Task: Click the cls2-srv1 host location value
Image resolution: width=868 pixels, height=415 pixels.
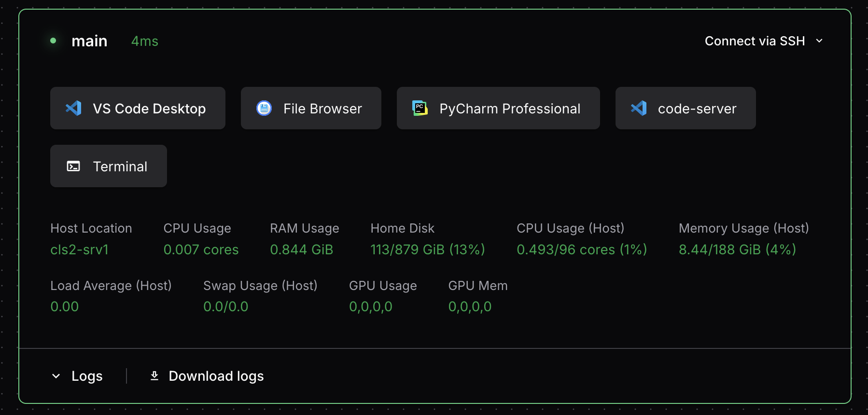Action: pyautogui.click(x=80, y=249)
